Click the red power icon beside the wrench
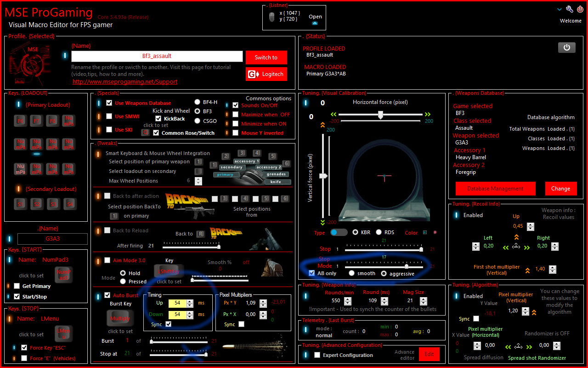Image resolution: width=588 pixels, height=368 pixels. 580,9
